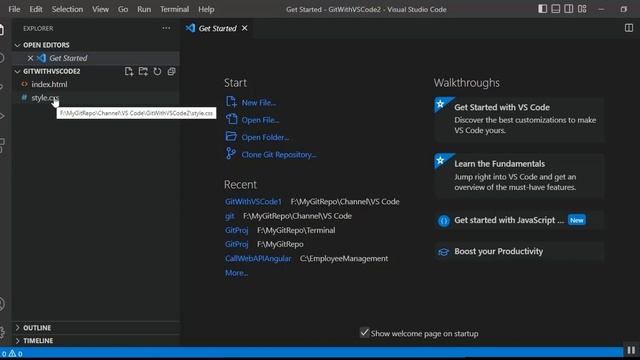Split the editor with the top-right icon
Image resolution: width=640 pixels, height=360 pixels.
click(x=629, y=28)
